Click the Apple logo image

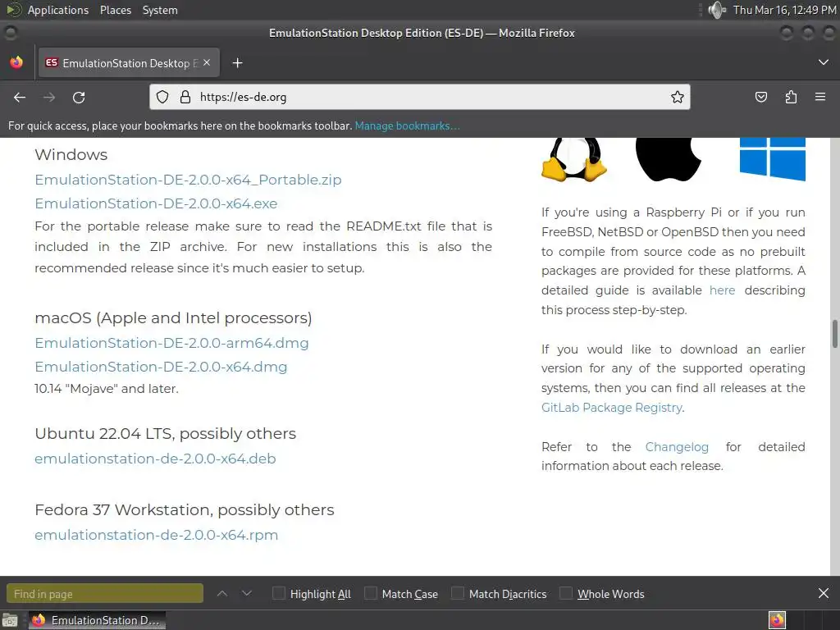point(668,160)
